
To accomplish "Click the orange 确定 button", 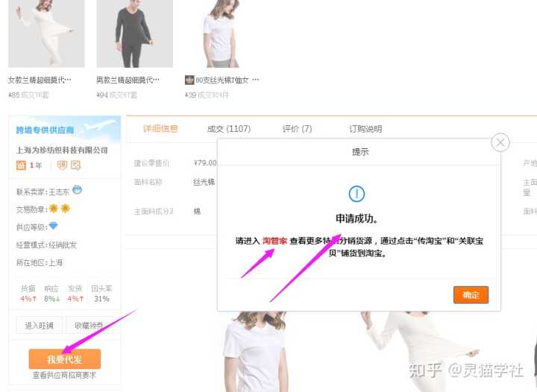I will (471, 295).
